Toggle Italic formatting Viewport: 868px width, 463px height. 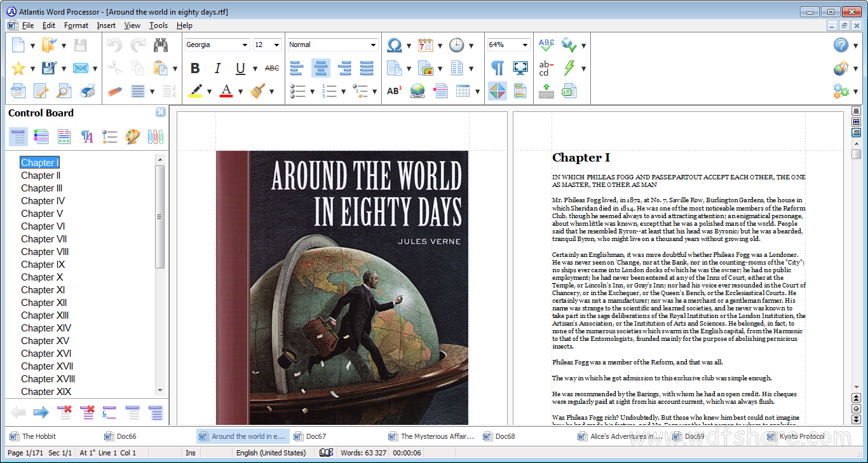217,68
